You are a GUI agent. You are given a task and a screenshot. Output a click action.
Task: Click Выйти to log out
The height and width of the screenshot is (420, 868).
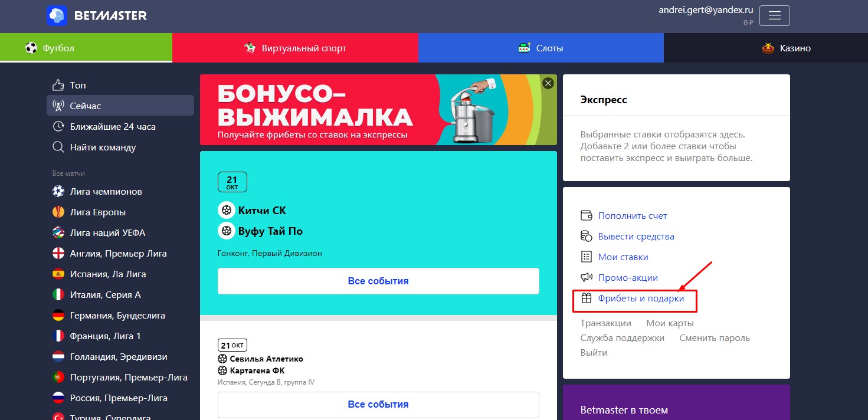tap(594, 353)
